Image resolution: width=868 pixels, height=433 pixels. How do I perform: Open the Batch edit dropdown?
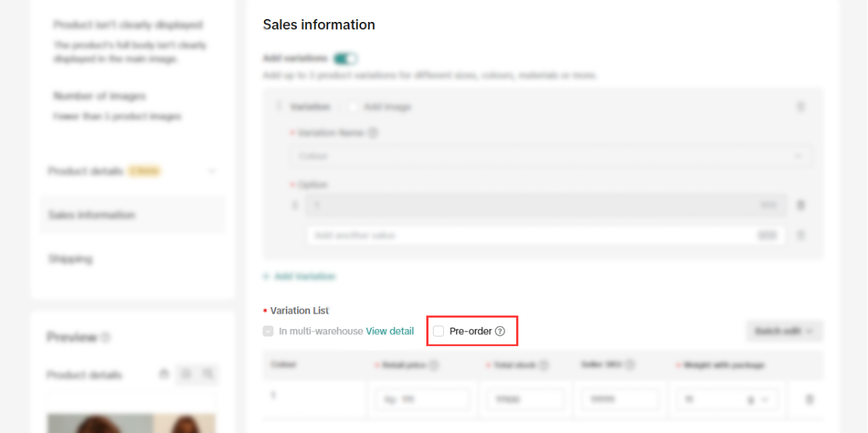click(x=784, y=331)
